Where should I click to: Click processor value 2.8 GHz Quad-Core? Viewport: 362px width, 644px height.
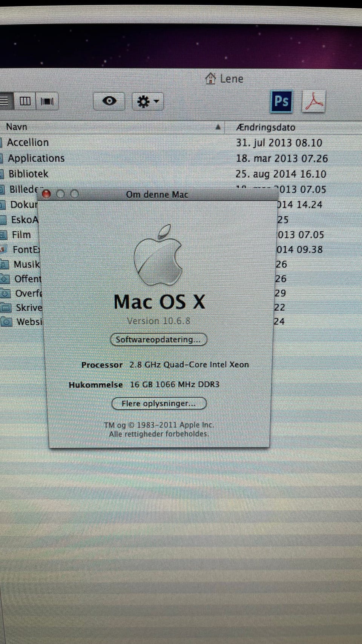point(189,364)
